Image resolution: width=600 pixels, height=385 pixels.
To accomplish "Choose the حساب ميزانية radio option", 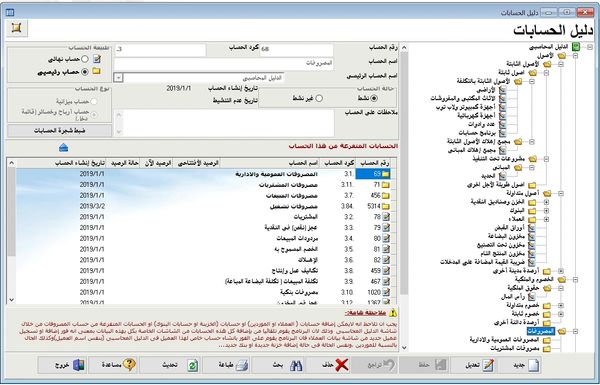I will pos(93,101).
